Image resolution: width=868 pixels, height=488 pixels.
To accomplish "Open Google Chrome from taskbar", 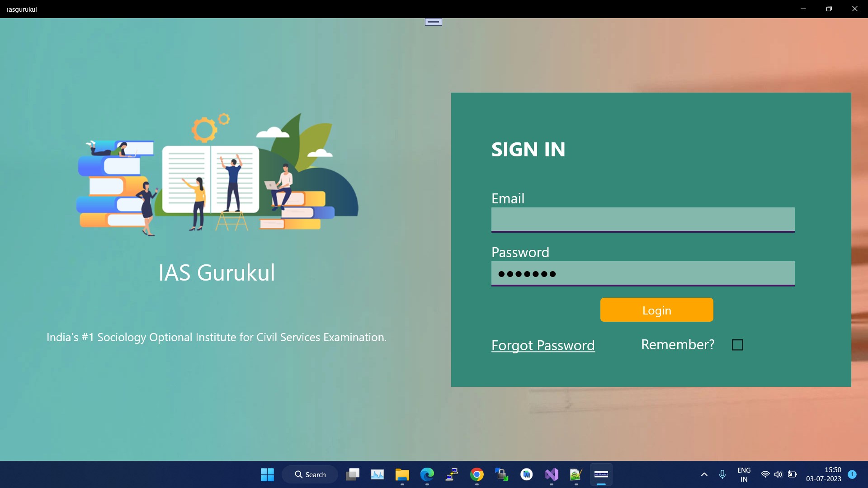I will pos(476,474).
